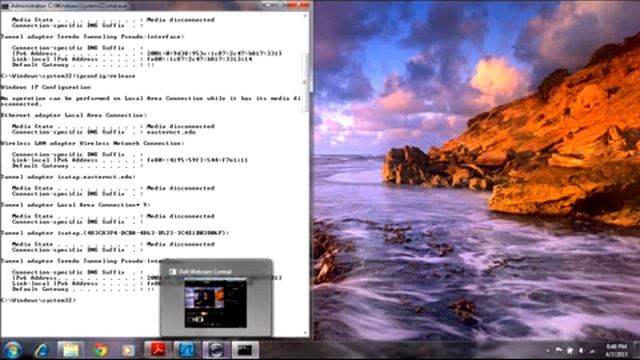Screen dimensions: 640x360
Task: Click the Command Prompt window title text
Action: [69, 6]
